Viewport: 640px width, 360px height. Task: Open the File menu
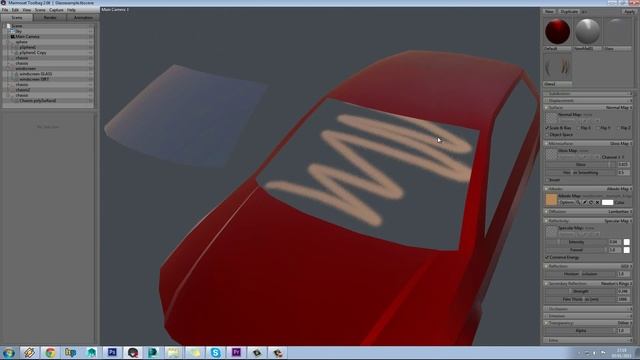(x=5, y=10)
